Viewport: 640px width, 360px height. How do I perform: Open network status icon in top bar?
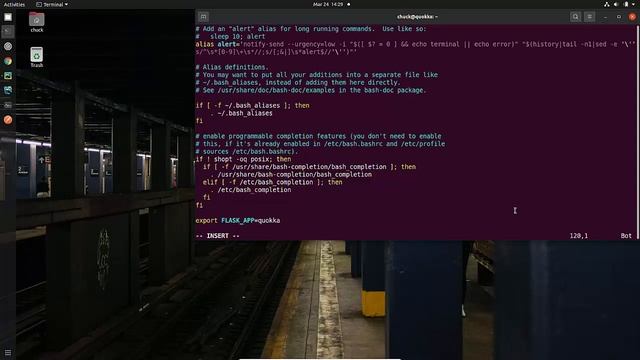pyautogui.click(x=607, y=4)
